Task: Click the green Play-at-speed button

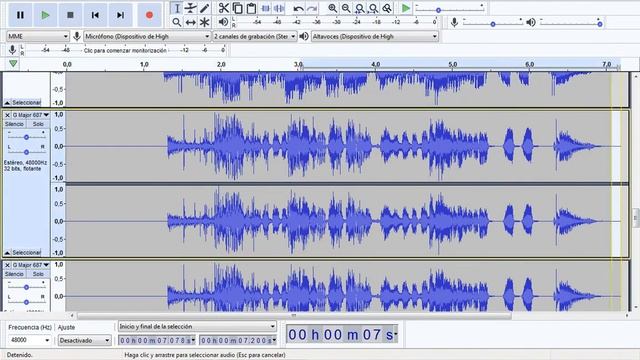Action: [406, 8]
